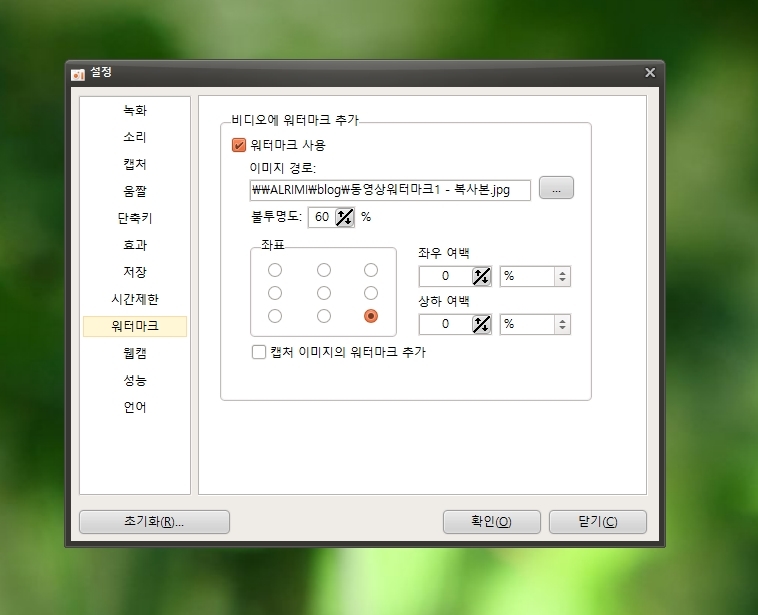The height and width of the screenshot is (615, 758).
Task: Open the 캡처 settings section
Action: tap(135, 164)
